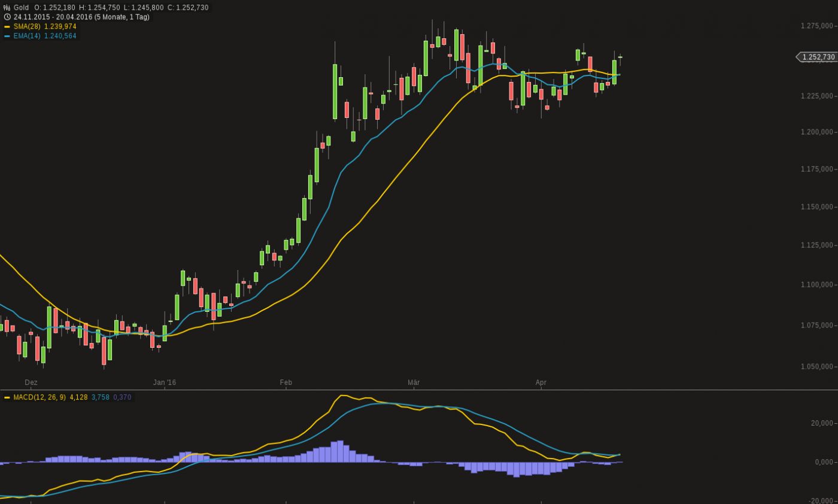Click the Feb month label on time axis
This screenshot has height=504, width=838.
(286, 382)
